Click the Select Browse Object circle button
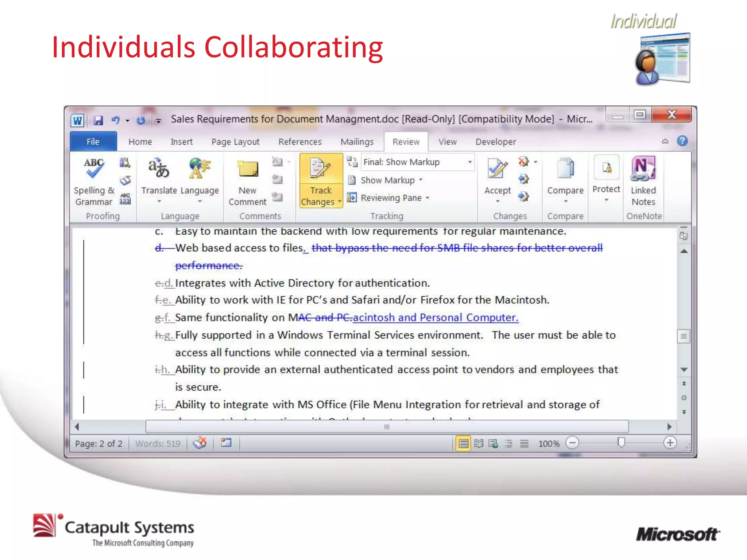This screenshot has height=560, width=747. click(x=684, y=398)
